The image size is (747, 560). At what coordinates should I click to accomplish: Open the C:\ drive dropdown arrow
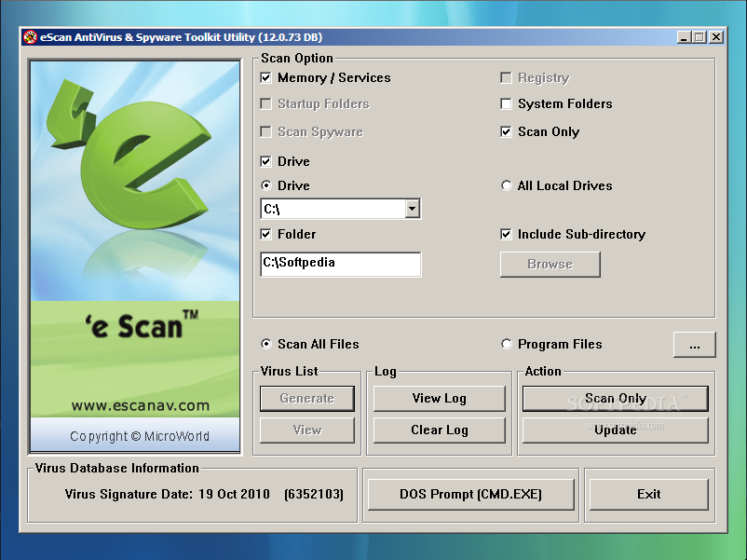[412, 209]
